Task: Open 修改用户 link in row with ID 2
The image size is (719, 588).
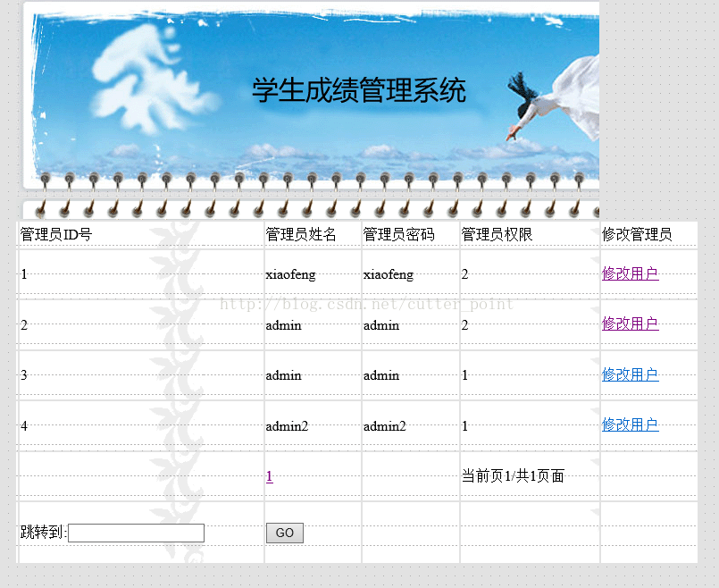Action: pyautogui.click(x=630, y=323)
